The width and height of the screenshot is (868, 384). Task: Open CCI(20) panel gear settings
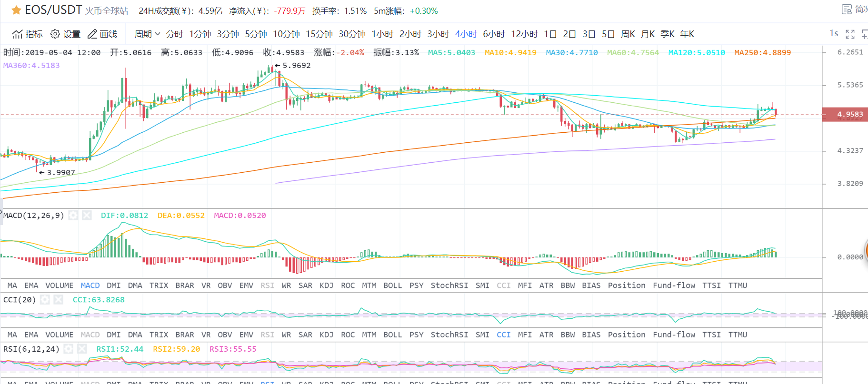tap(45, 300)
